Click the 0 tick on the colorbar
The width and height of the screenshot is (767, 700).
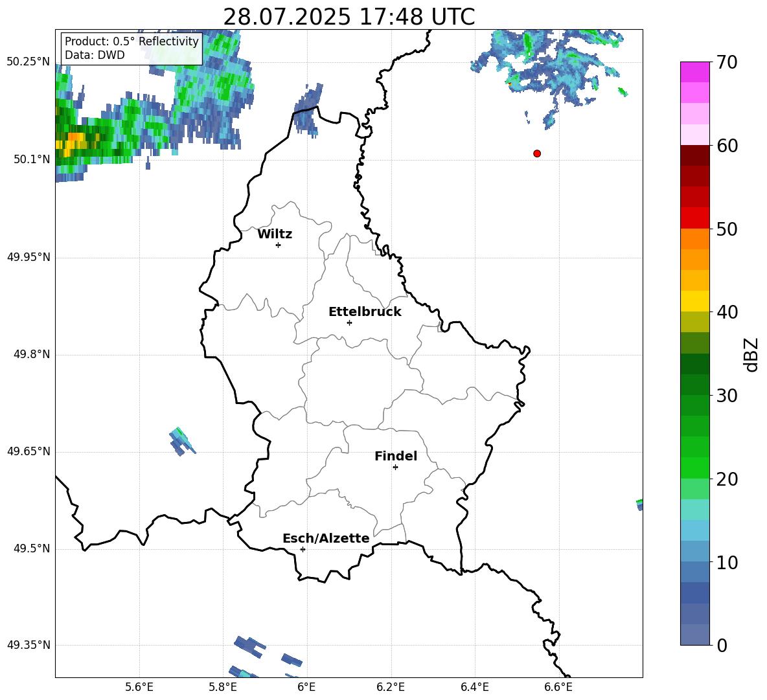pos(722,646)
